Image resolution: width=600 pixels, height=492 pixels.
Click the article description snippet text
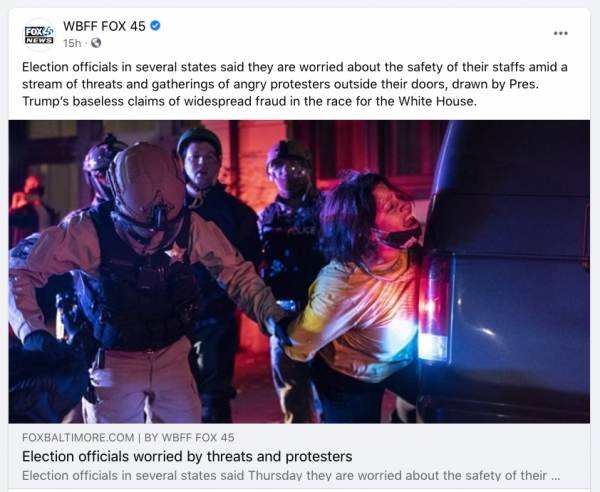click(291, 476)
